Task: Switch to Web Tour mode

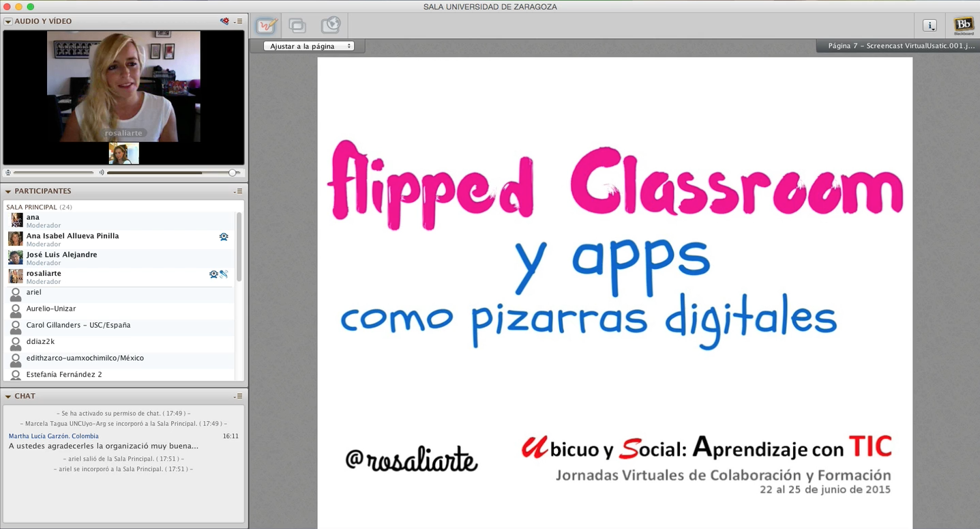Action: coord(330,26)
